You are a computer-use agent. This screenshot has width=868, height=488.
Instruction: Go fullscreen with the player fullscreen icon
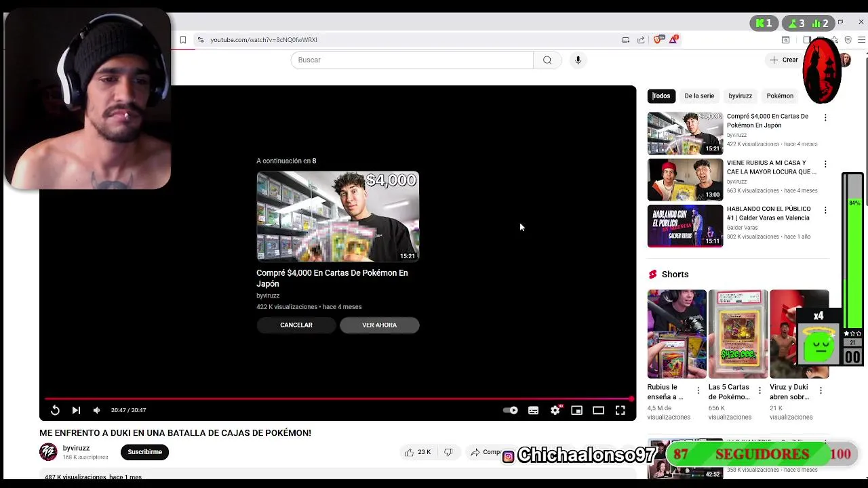point(620,410)
